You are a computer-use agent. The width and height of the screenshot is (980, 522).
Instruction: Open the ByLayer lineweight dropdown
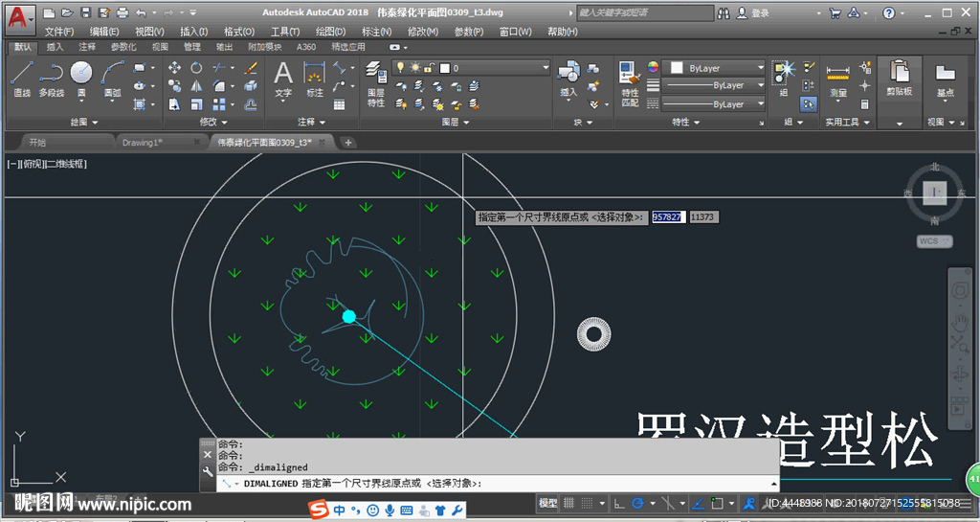(713, 85)
